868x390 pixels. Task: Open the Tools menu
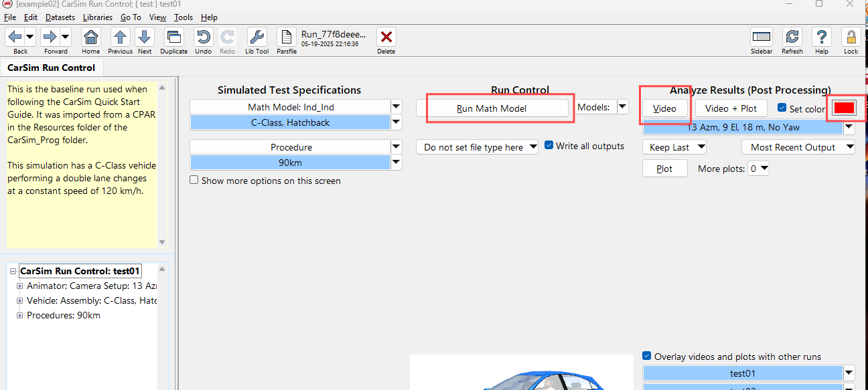(x=184, y=17)
